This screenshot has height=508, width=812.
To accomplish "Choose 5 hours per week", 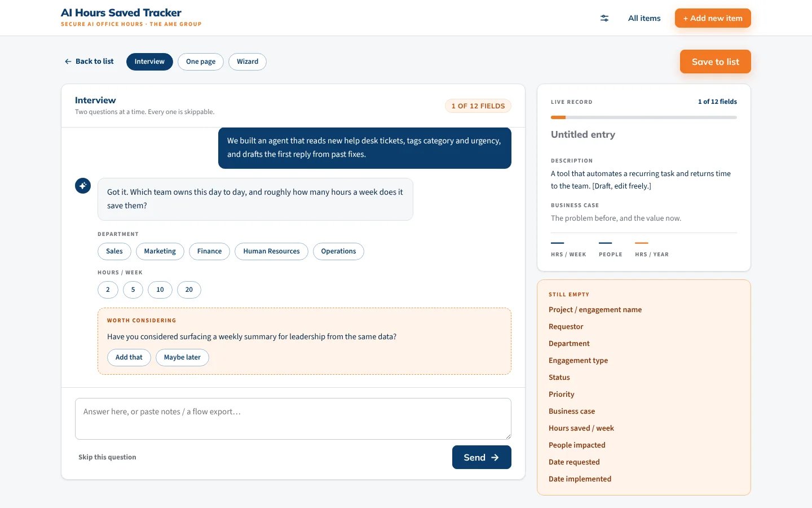I will pos(133,290).
